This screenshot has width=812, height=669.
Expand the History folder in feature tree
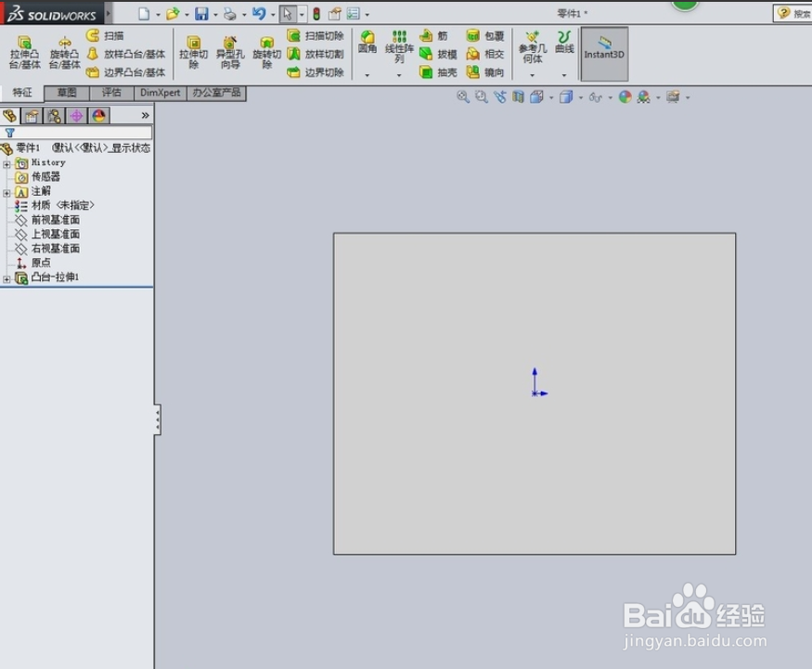[x=6, y=162]
